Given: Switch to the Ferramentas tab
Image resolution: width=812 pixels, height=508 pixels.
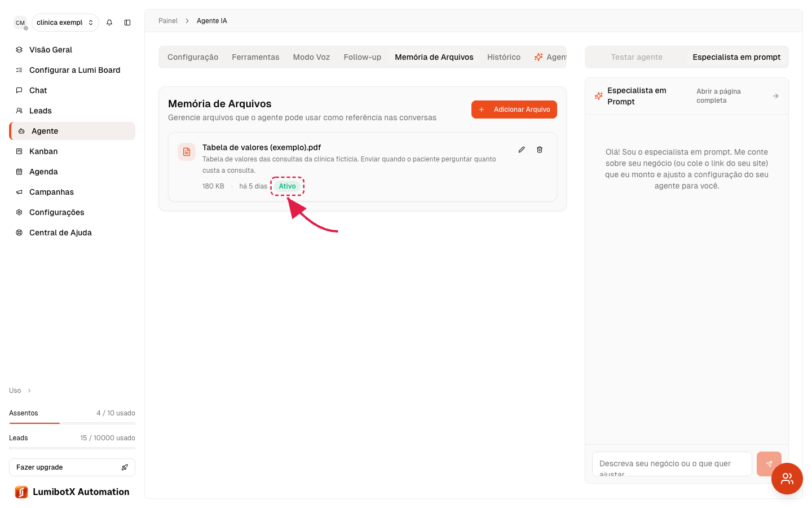Looking at the screenshot, I should [x=255, y=57].
